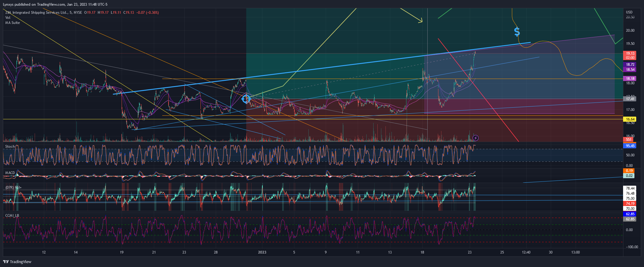
Task: Click the red 551 volume label
Action: [628, 140]
